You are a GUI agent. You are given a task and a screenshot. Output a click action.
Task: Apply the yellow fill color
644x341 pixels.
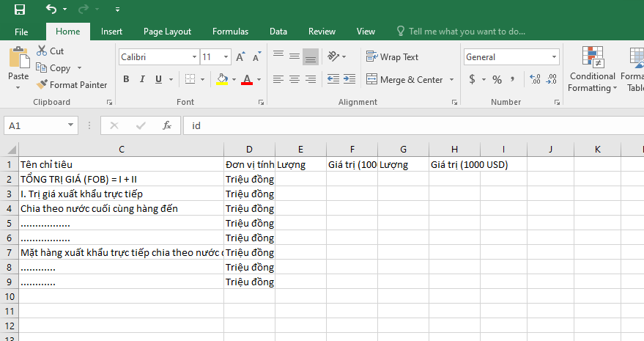click(x=222, y=79)
